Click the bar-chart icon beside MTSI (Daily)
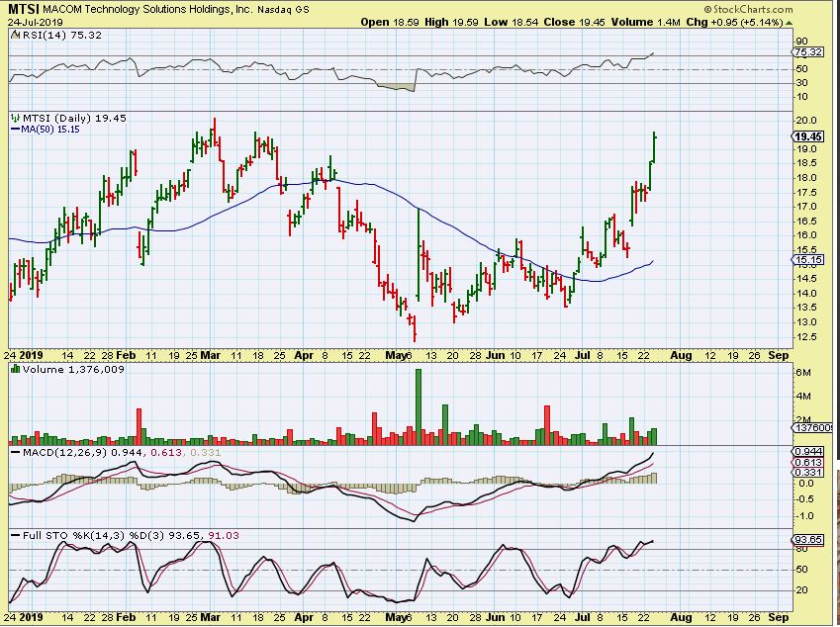The image size is (840, 627). 16,118
